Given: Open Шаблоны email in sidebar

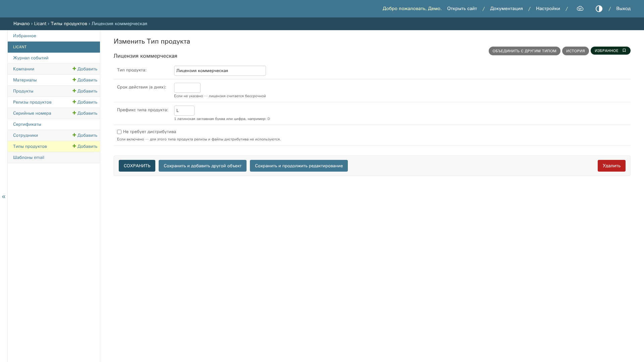Looking at the screenshot, I should 29,158.
